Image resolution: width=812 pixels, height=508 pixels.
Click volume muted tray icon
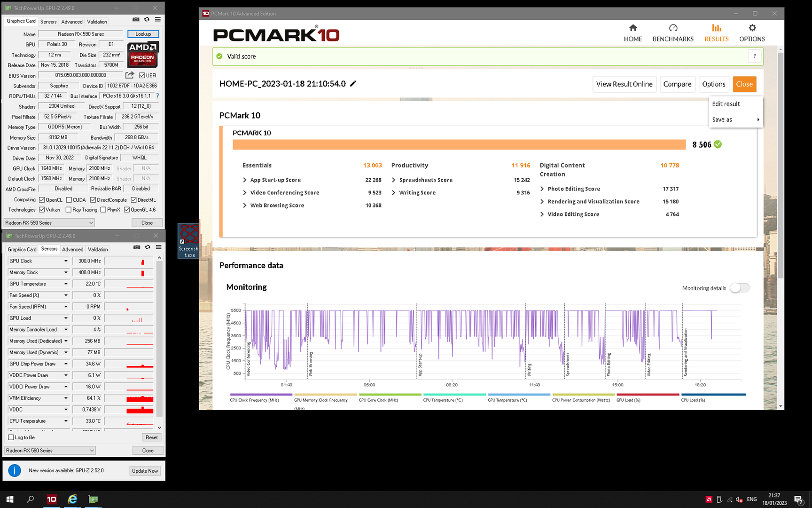(739, 499)
